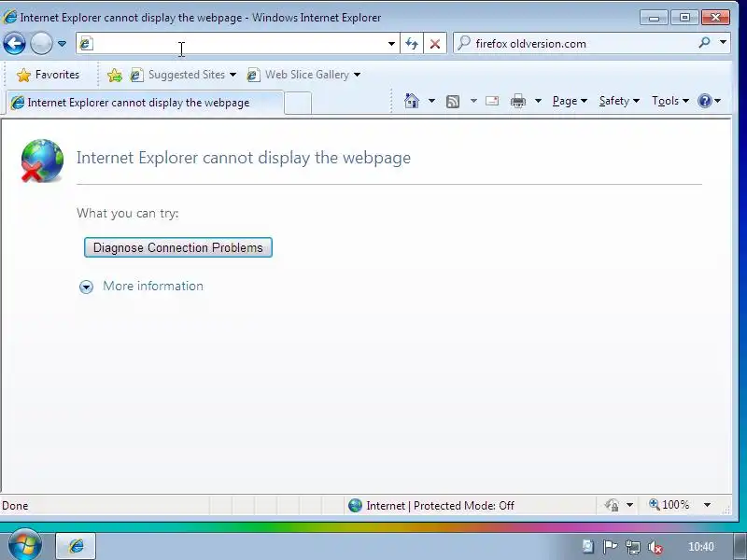Click Diagnose Connection Problems button
This screenshot has height=560, width=747.
coord(178,247)
